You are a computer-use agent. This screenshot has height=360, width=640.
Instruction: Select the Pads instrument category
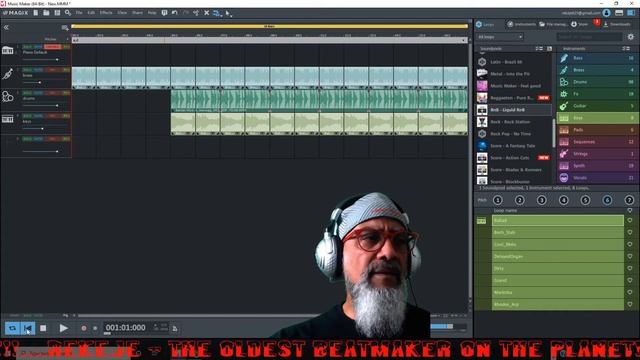(598, 130)
